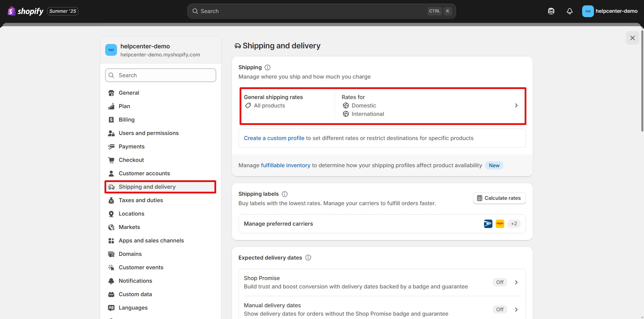
Task: Click the Expected delivery dates info icon
Action: [x=308, y=258]
